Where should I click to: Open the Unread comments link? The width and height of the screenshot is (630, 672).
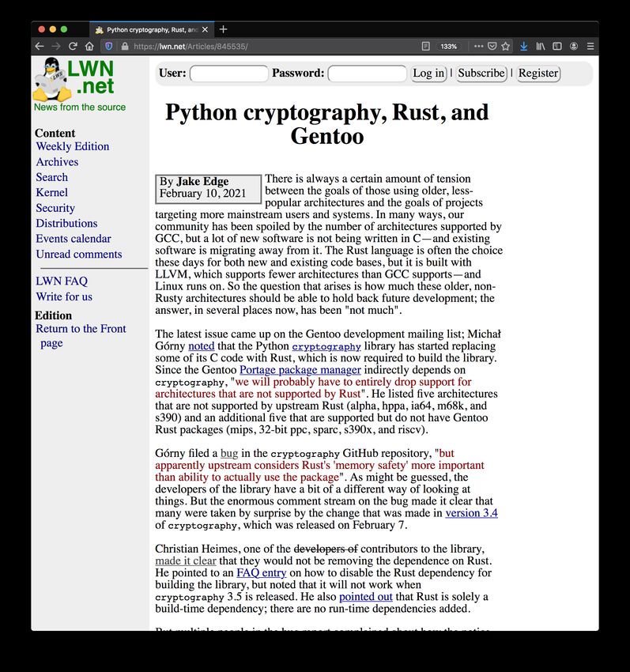pos(79,254)
